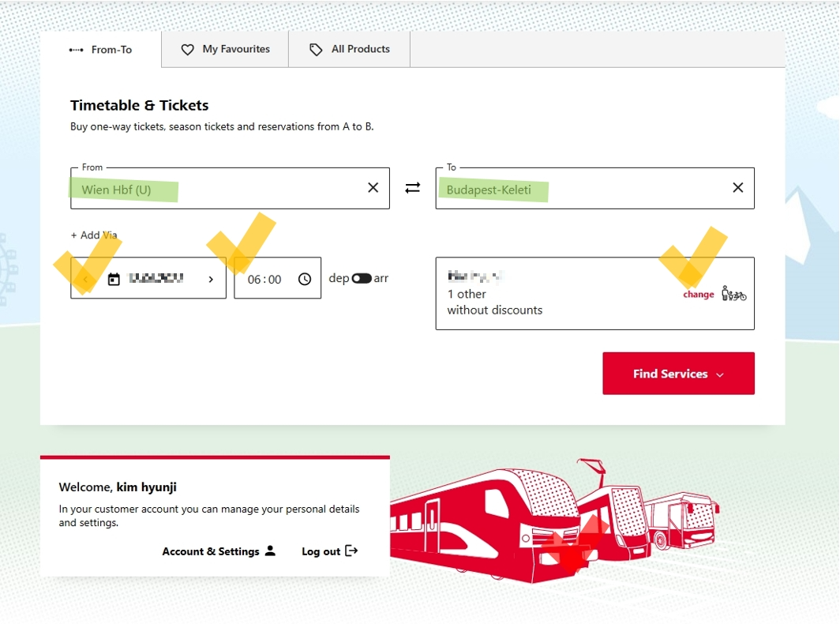
Task: Click the account person icon
Action: 271,551
